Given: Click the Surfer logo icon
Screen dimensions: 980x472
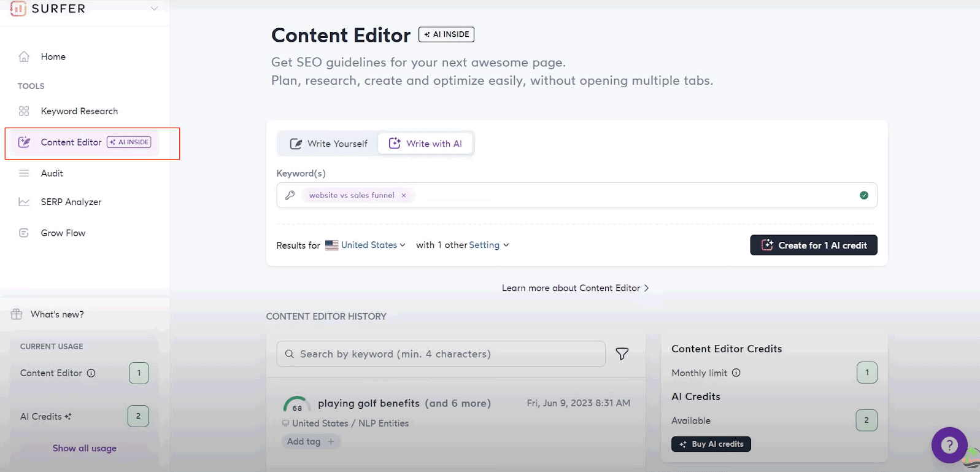Looking at the screenshot, I should click(18, 8).
